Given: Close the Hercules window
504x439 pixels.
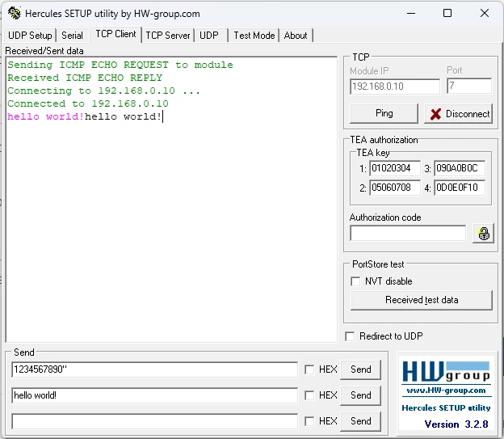Looking at the screenshot, I should [485, 13].
